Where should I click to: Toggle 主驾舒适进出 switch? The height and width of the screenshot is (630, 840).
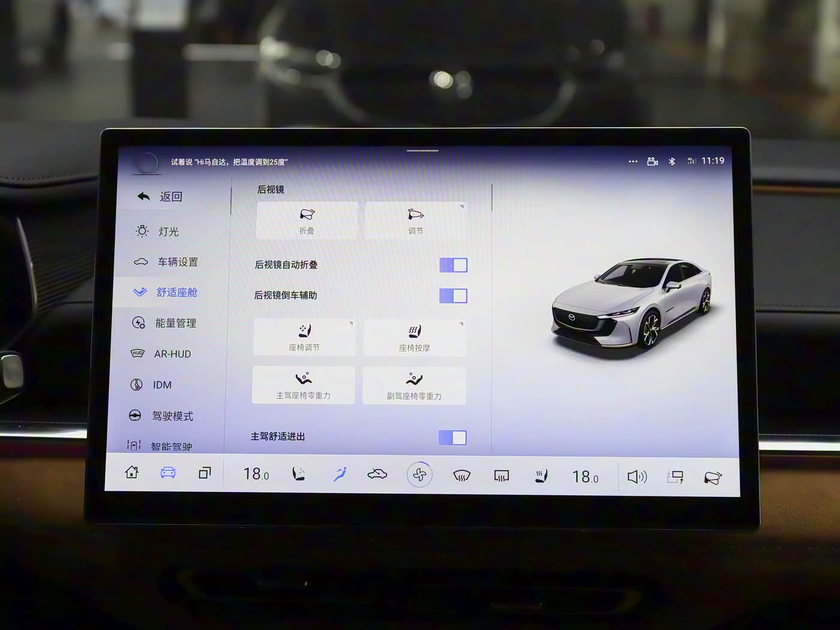[452, 438]
